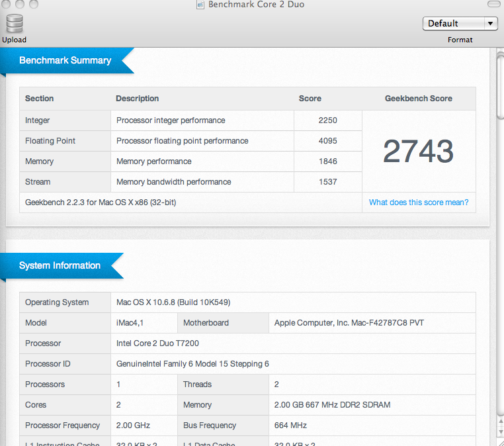Click the Geekbench Score column header
The height and width of the screenshot is (446, 504).
point(419,99)
